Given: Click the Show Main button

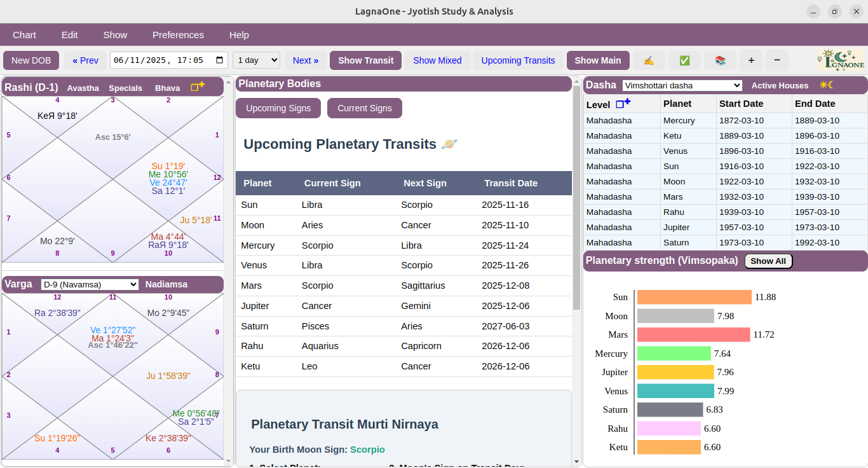Looking at the screenshot, I should [598, 60].
